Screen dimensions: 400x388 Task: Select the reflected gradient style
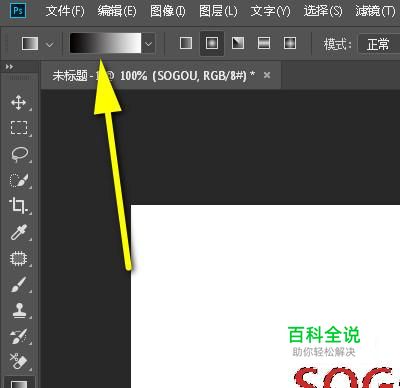pyautogui.click(x=264, y=43)
